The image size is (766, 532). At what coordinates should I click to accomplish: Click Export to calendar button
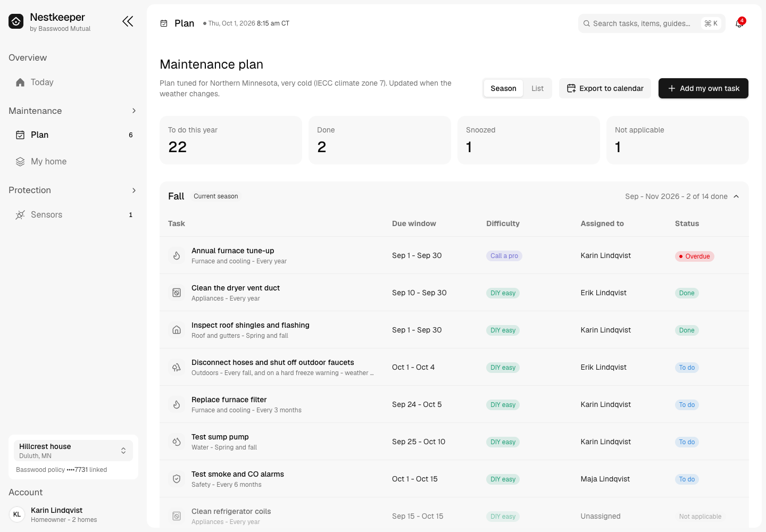[605, 88]
